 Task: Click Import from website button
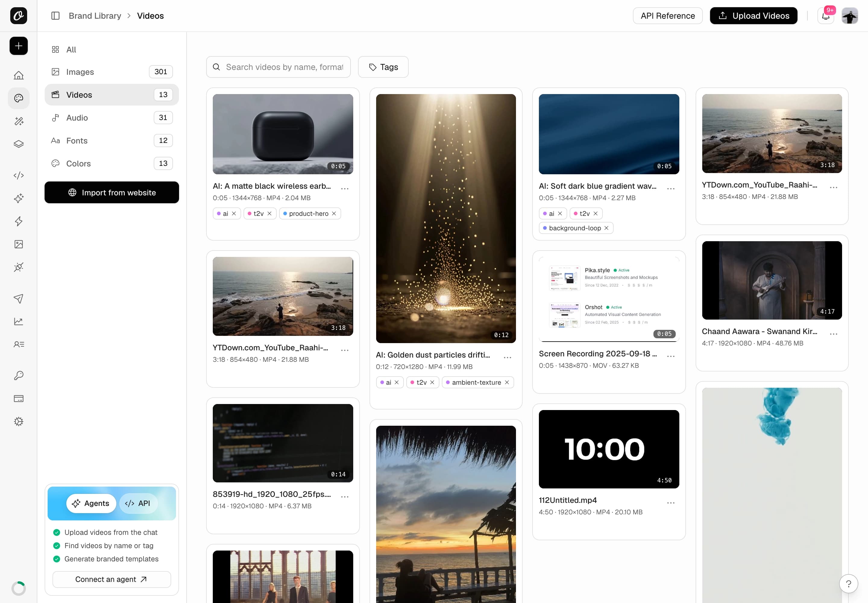pyautogui.click(x=112, y=192)
